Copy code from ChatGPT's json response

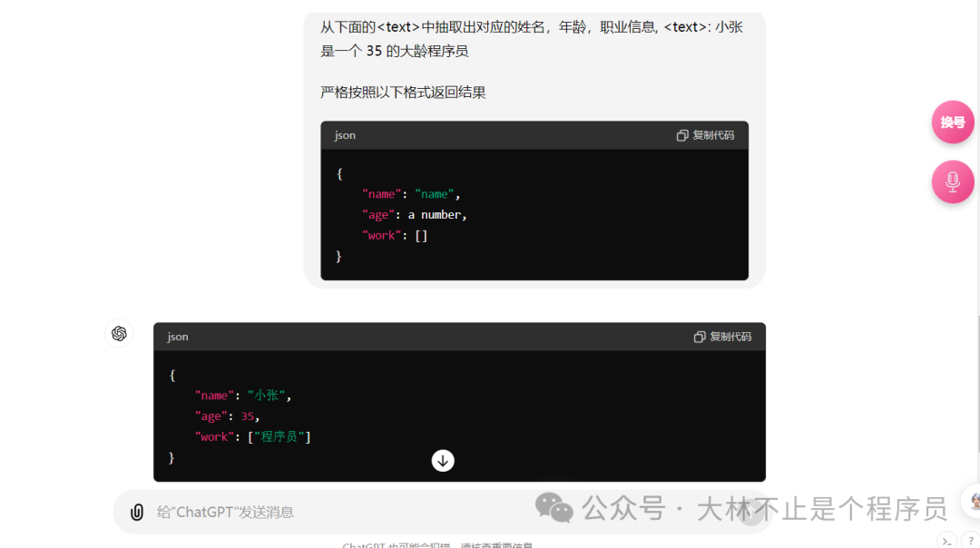pos(722,337)
